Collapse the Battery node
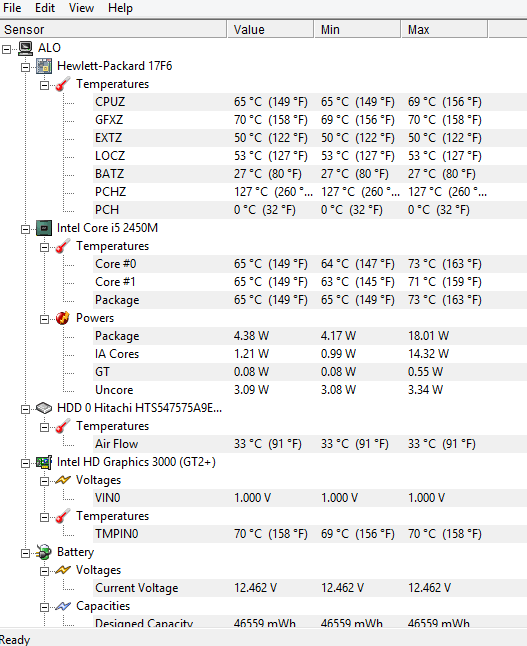 [26, 553]
